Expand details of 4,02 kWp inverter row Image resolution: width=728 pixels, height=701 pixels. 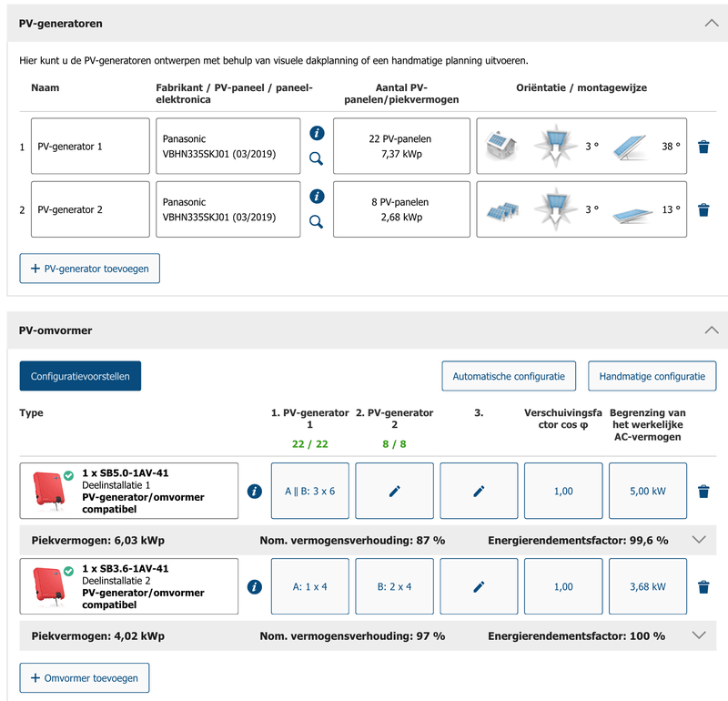point(699,635)
